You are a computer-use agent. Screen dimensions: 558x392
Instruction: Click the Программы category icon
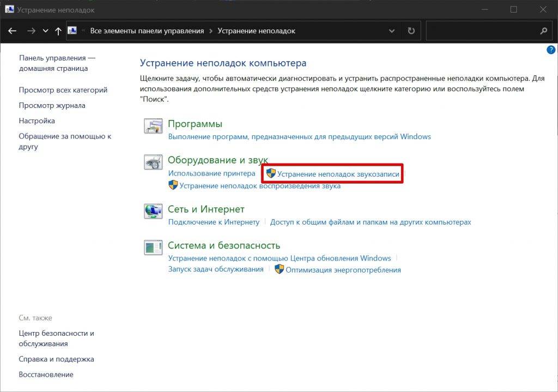[153, 126]
